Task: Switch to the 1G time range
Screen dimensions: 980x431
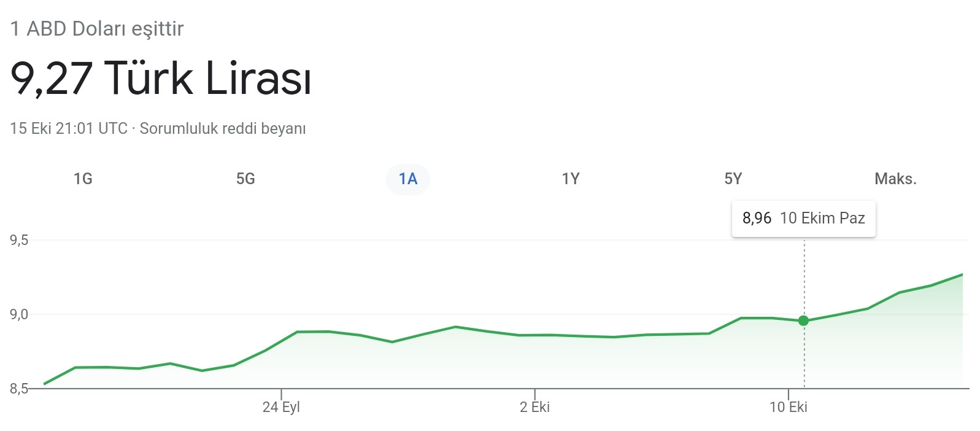Action: [83, 179]
